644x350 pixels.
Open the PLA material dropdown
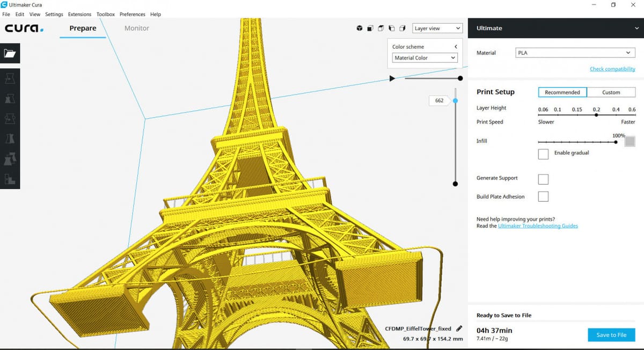(x=575, y=53)
